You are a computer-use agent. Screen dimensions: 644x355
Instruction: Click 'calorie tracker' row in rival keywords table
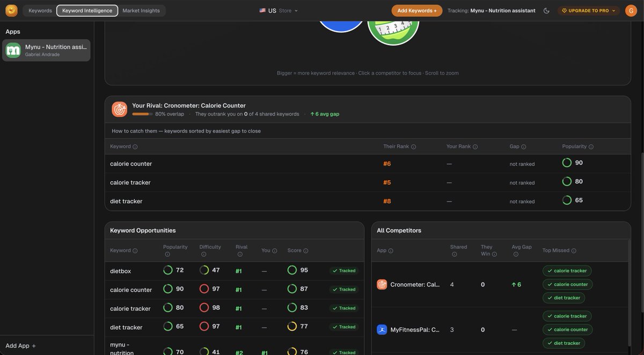368,182
